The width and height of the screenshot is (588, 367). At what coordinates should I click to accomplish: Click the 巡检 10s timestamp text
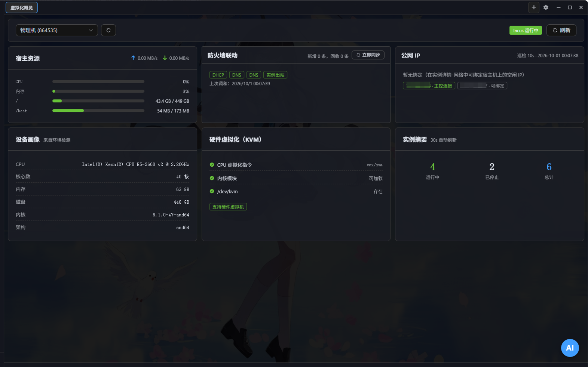[548, 56]
